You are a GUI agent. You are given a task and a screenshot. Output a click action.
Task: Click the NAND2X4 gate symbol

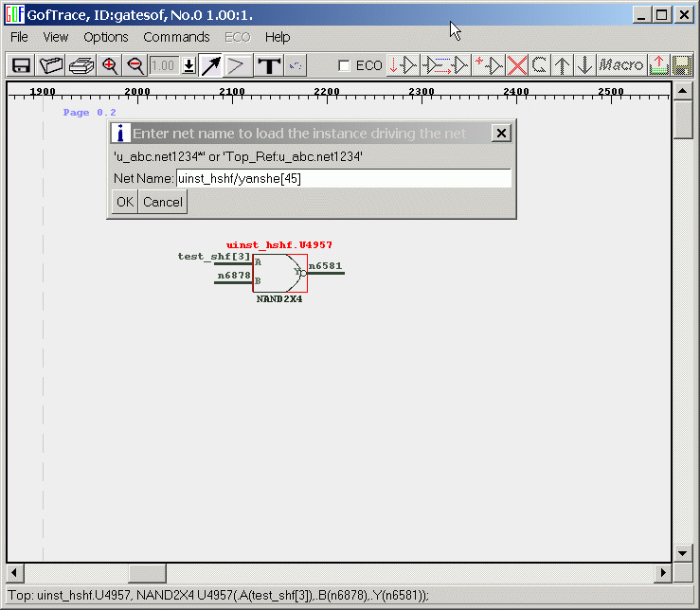click(279, 273)
